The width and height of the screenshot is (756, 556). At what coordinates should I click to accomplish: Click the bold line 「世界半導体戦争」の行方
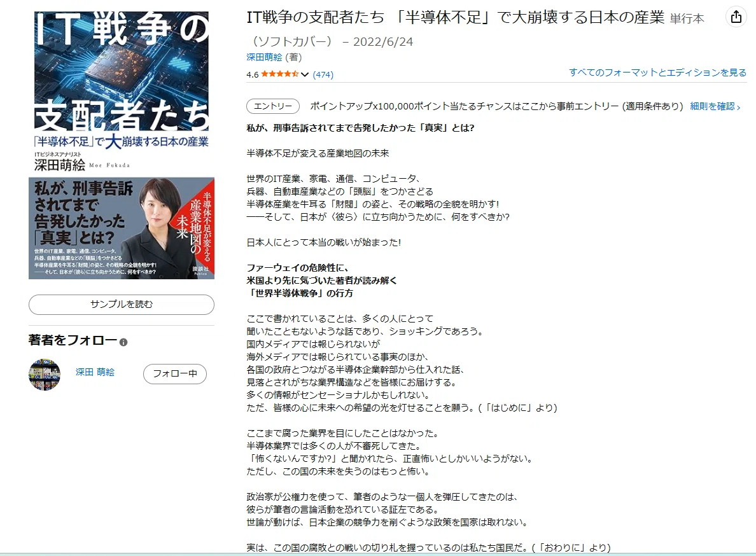coord(300,293)
